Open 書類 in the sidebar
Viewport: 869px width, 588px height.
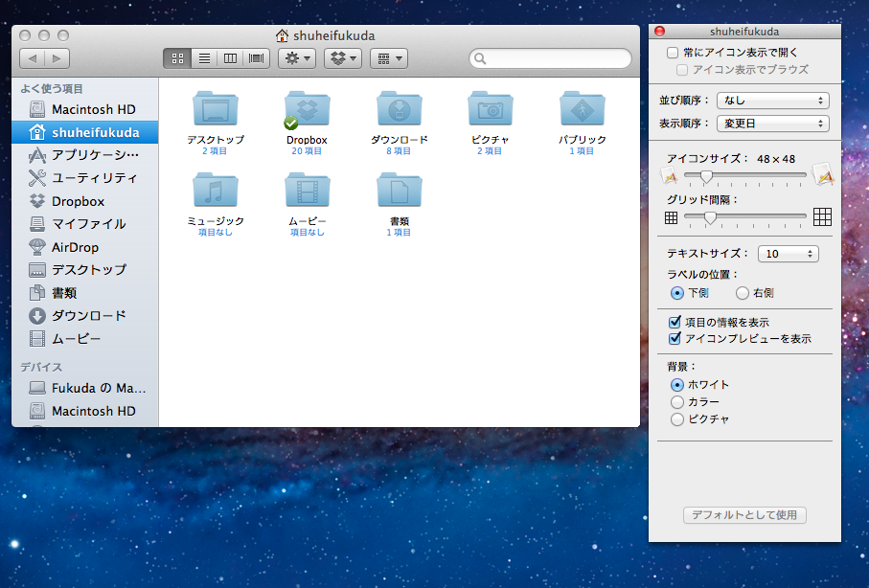coord(85,293)
